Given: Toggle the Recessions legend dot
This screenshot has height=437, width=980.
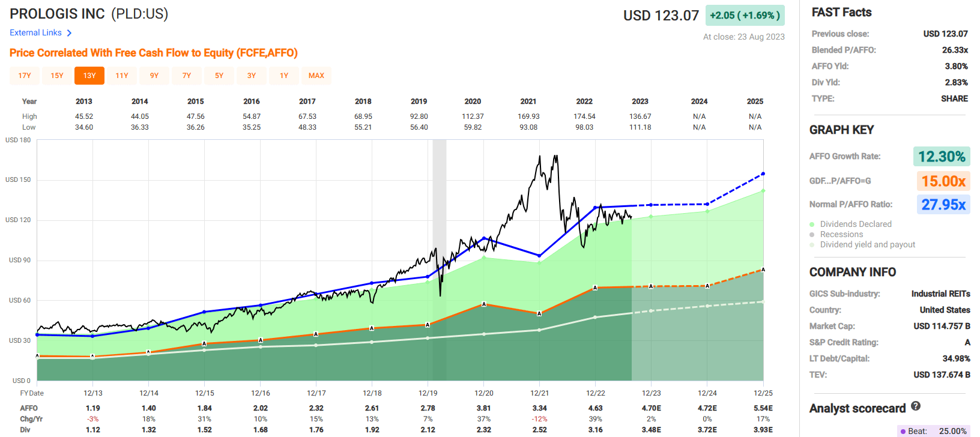Looking at the screenshot, I should point(812,235).
